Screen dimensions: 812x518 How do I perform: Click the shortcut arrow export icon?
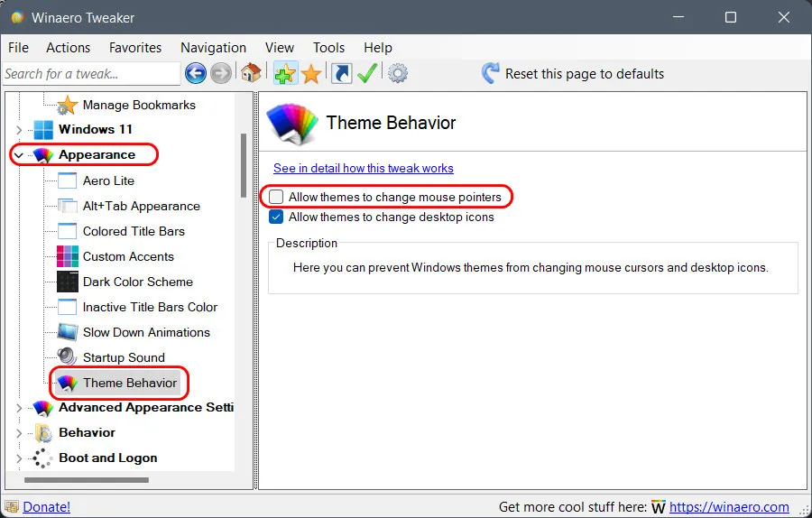pos(342,74)
